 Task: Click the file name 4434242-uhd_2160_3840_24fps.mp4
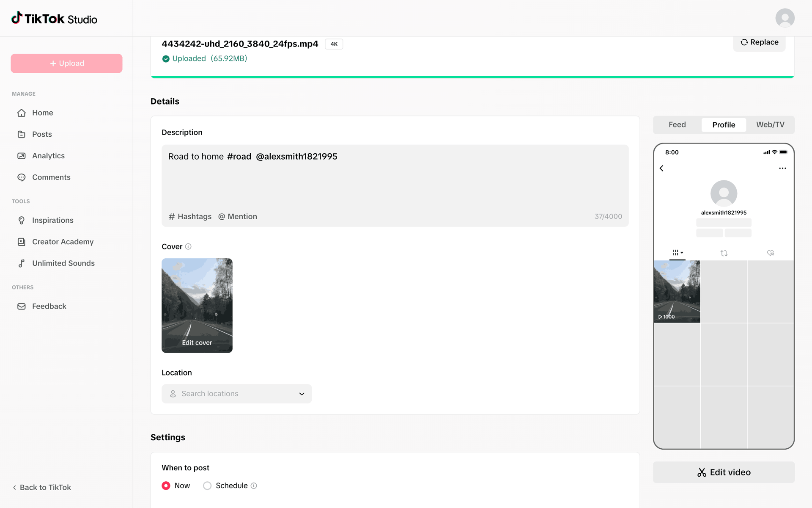(x=240, y=44)
